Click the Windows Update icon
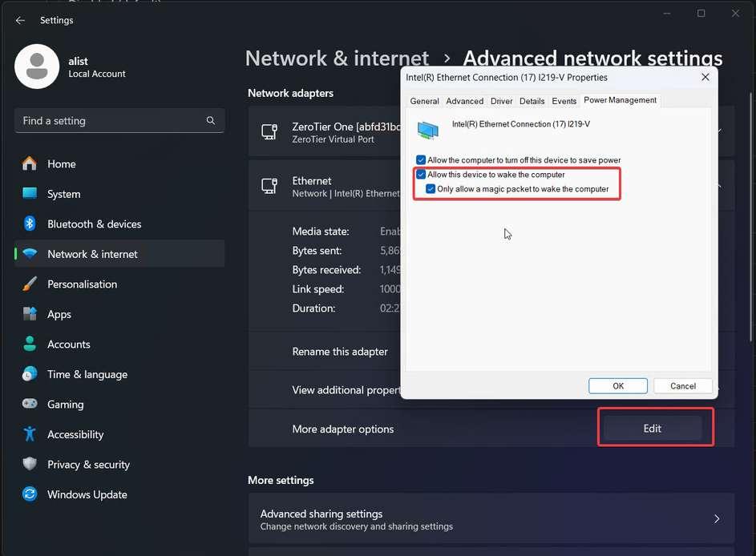Image resolution: width=756 pixels, height=556 pixels. pos(30,494)
